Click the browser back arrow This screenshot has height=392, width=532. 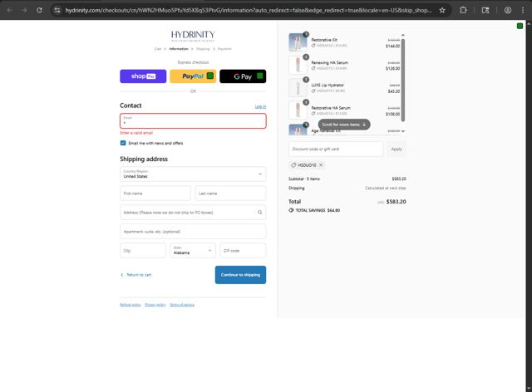click(9, 10)
